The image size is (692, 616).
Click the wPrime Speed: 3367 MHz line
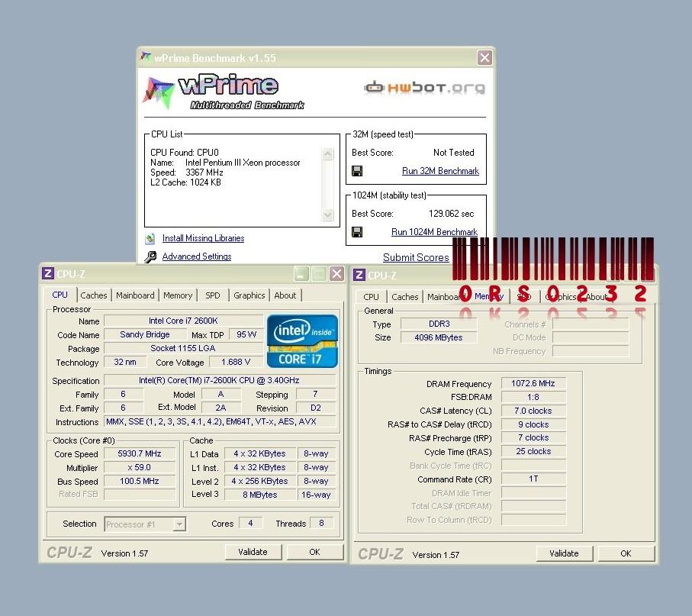[187, 173]
